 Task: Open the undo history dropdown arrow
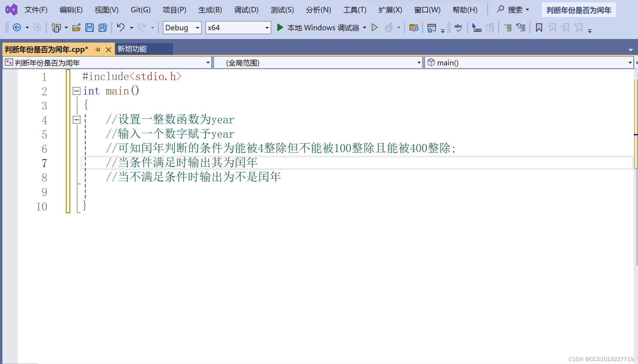(131, 28)
